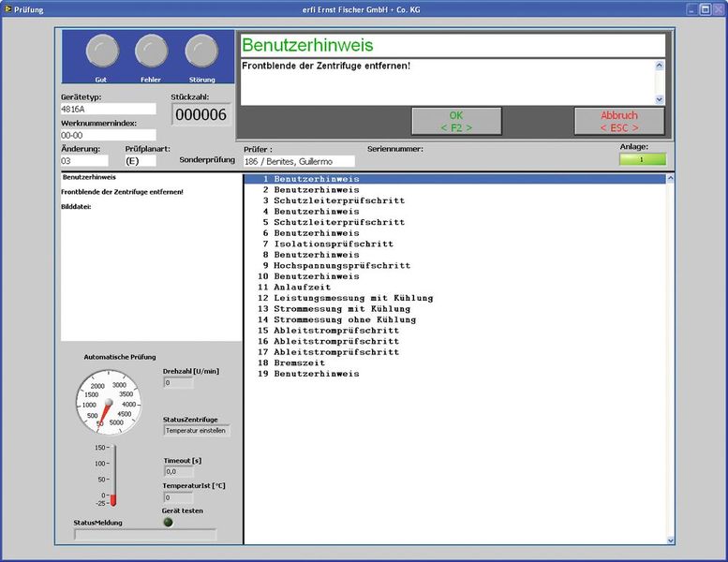Click the Werknummernindex field 00-00
Image resolution: width=728 pixels, height=562 pixels.
coord(108,135)
